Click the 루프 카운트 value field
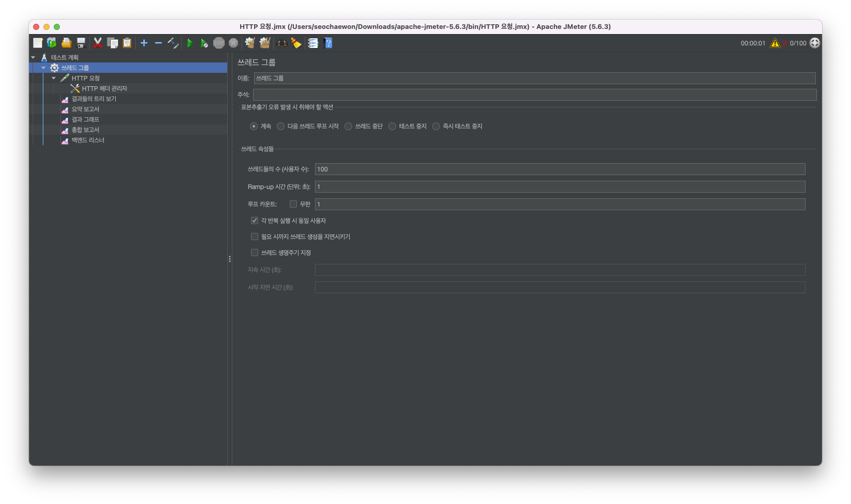The height and width of the screenshot is (504, 851). 560,204
